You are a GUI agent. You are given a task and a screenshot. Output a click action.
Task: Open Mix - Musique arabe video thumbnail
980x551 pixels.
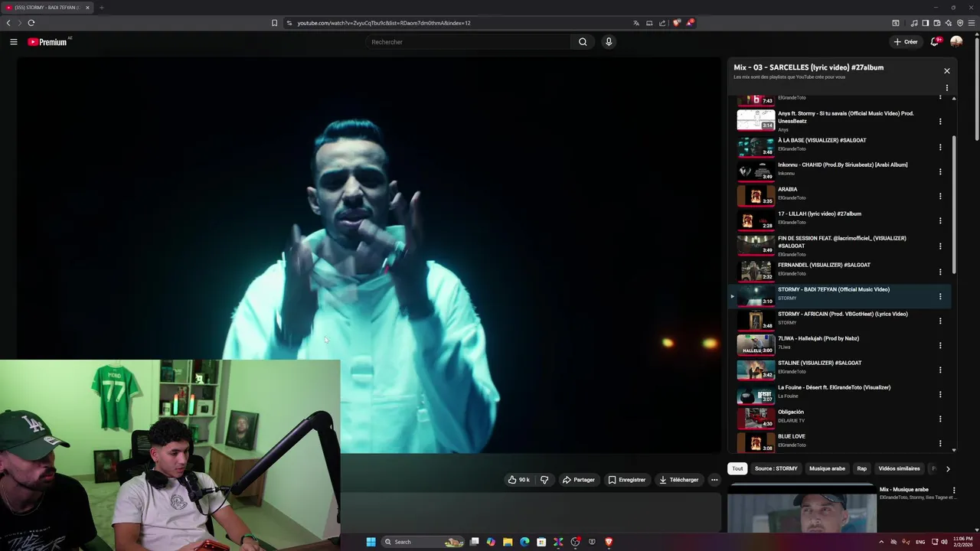click(802, 508)
